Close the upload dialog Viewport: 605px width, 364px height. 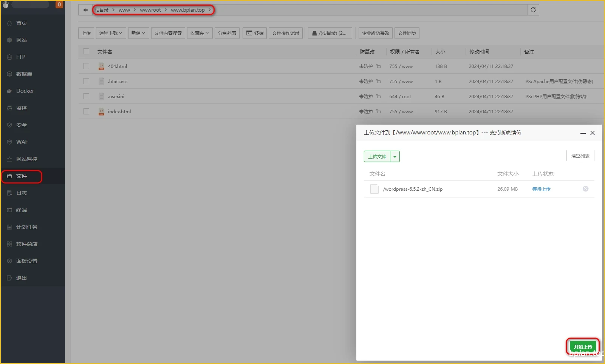pyautogui.click(x=593, y=133)
